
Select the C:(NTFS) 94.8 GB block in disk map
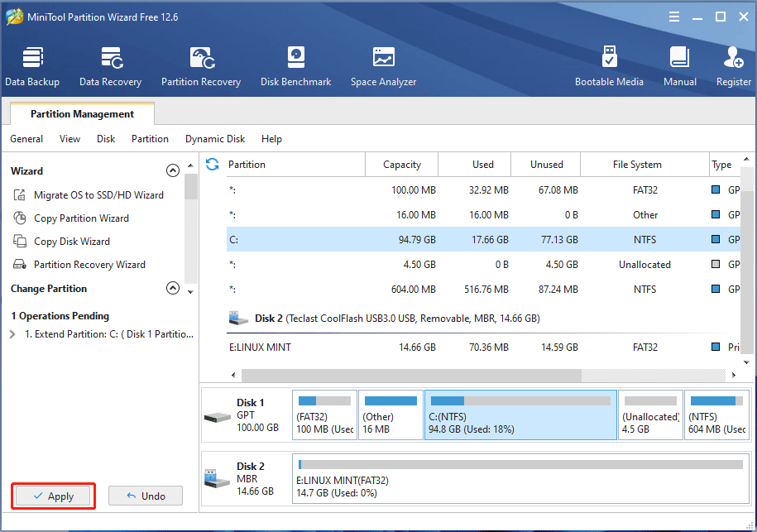click(x=520, y=415)
